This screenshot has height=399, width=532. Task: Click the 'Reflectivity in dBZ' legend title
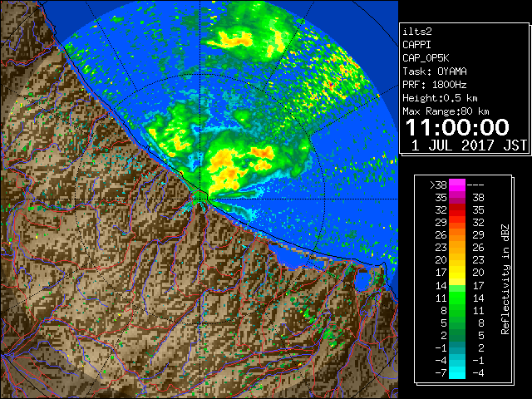[505, 279]
